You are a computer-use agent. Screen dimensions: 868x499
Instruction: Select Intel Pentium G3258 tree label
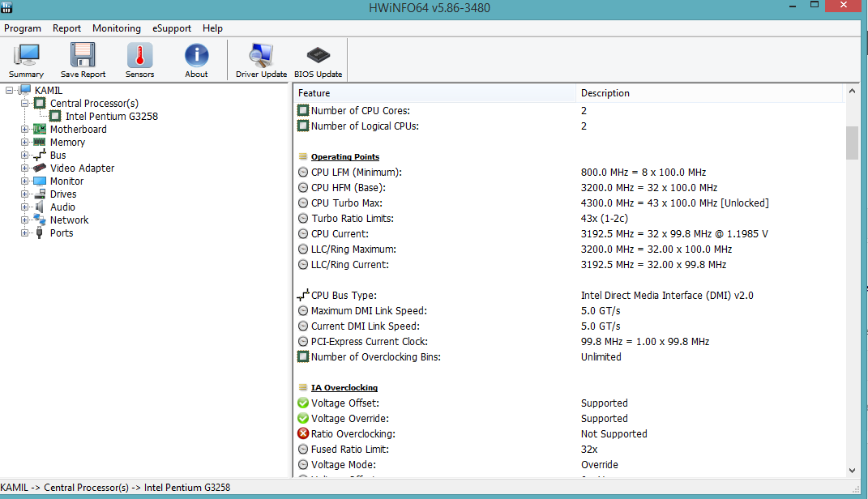(x=112, y=116)
